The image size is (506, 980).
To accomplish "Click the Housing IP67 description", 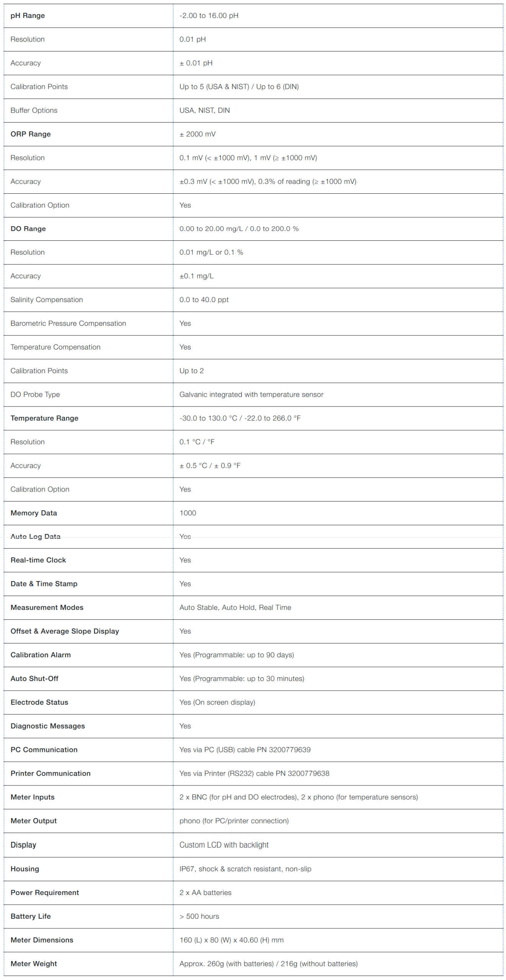I will pyautogui.click(x=245, y=869).
